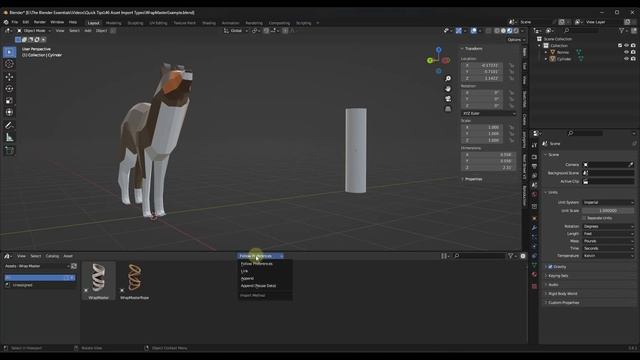Image resolution: width=640 pixels, height=360 pixels.
Task: Open the asset browser filter funnel
Action: click(511, 256)
